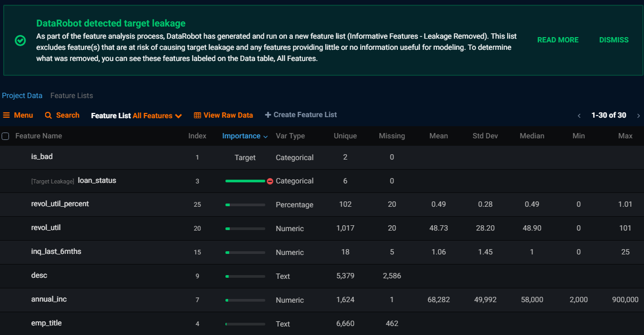The image size is (644, 335).
Task: Click the red leakage warning icon on loan_status
Action: click(270, 181)
